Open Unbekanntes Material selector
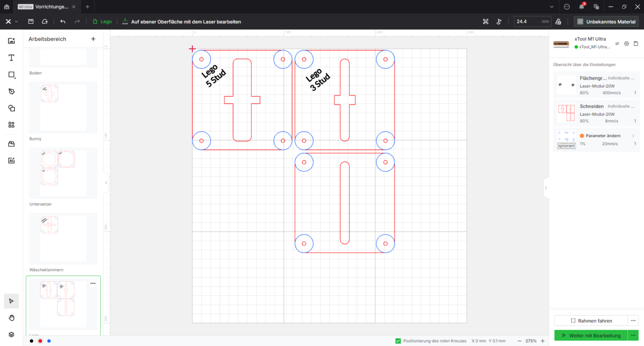This screenshot has height=346, width=644. pos(606,22)
